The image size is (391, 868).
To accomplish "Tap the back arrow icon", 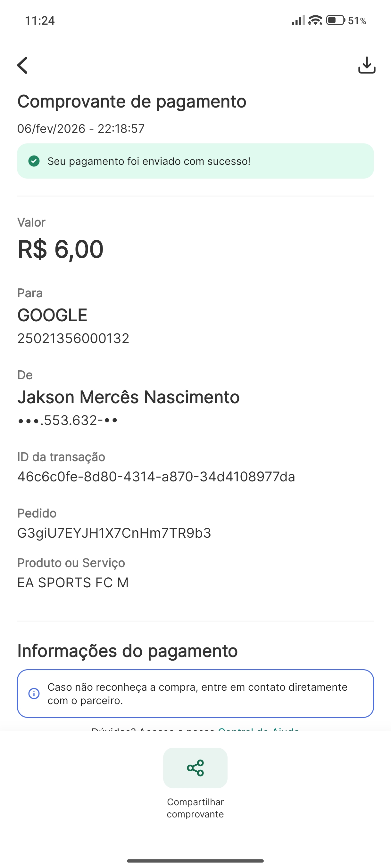I will click(x=23, y=65).
